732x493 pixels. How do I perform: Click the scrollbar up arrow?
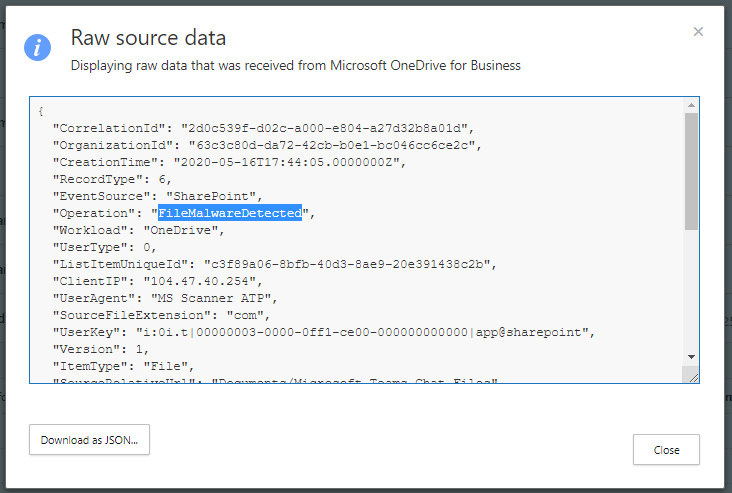pyautogui.click(x=691, y=105)
